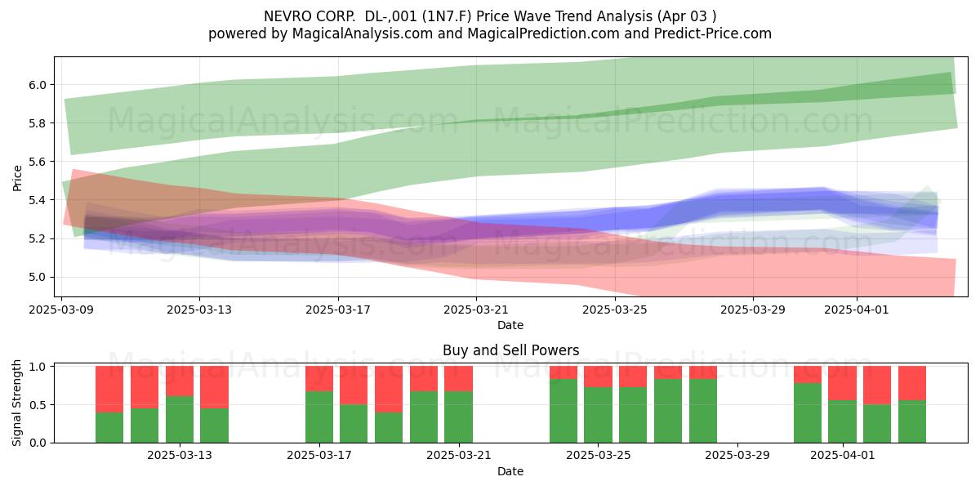Click the 2025-03-17 date tick under the price chart
This screenshot has width=980, height=490.
[x=338, y=310]
